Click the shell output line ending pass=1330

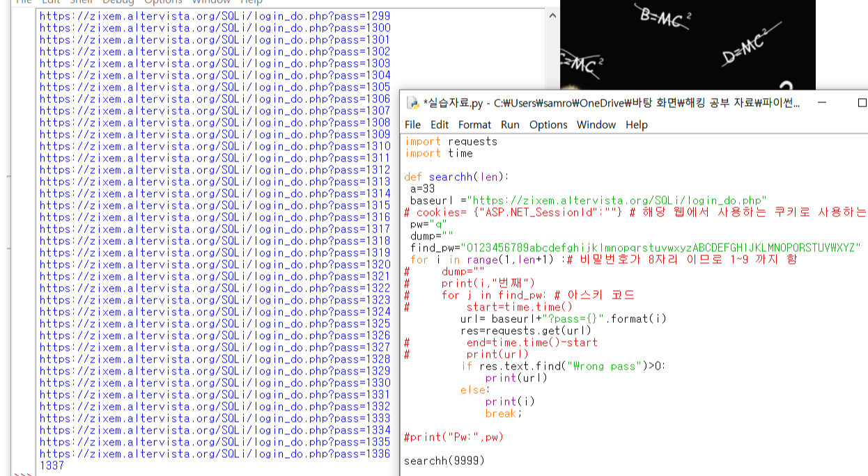coord(215,382)
